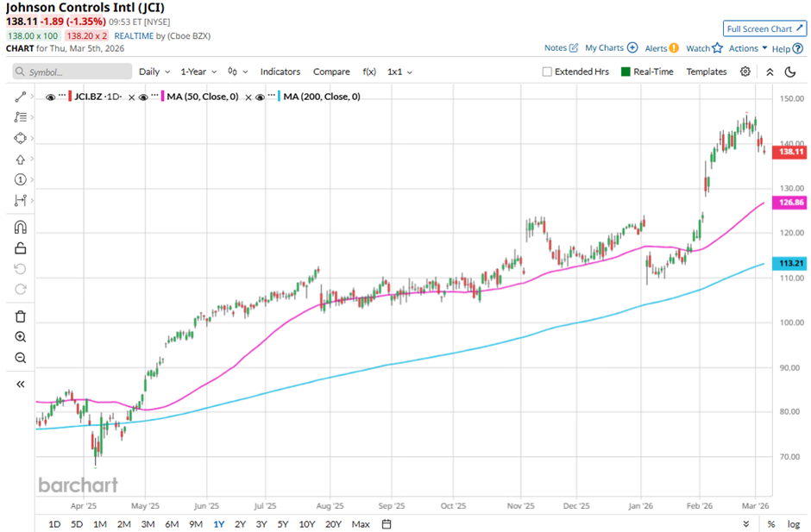
Task: Expand the 1-Year period dropdown
Action: point(198,72)
